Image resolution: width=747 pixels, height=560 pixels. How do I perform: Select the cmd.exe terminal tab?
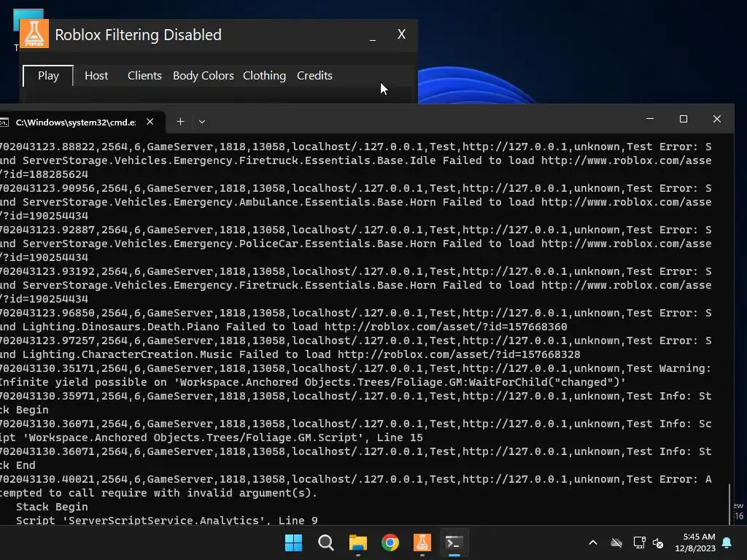76,122
